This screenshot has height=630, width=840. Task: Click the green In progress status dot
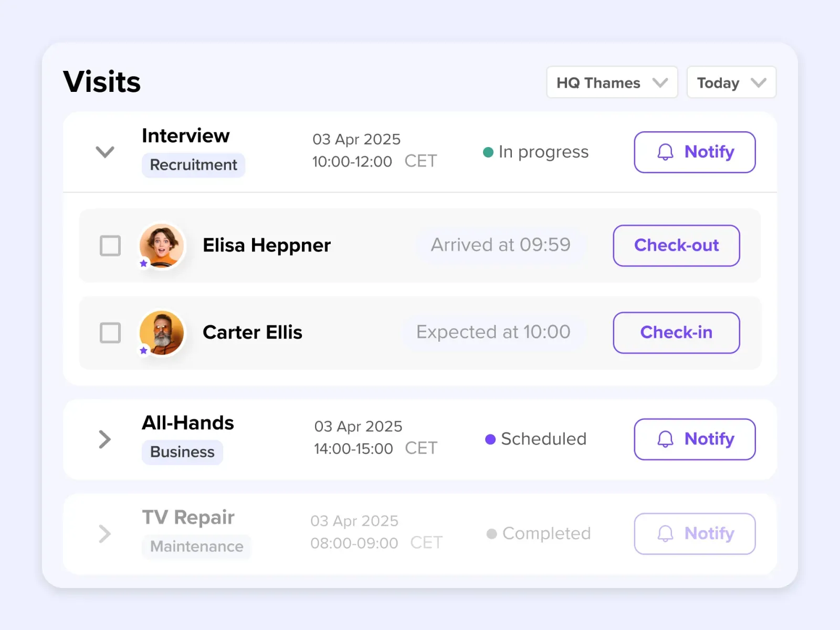click(x=488, y=152)
